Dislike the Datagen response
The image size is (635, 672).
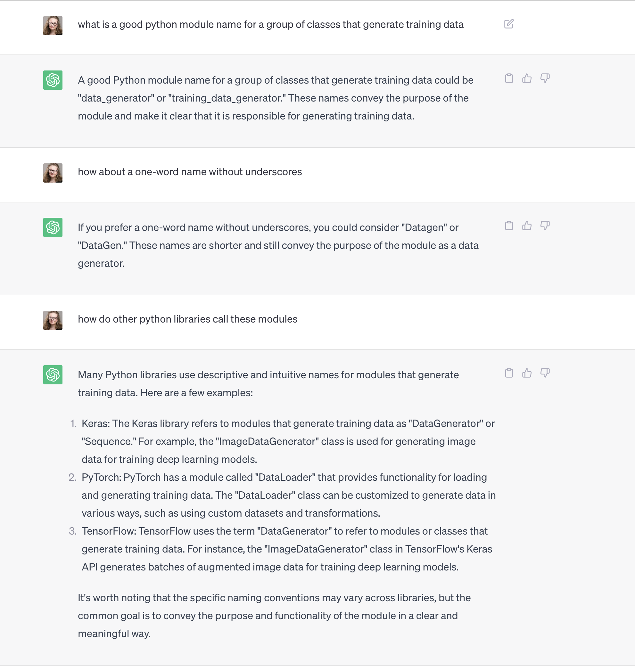[x=545, y=226]
